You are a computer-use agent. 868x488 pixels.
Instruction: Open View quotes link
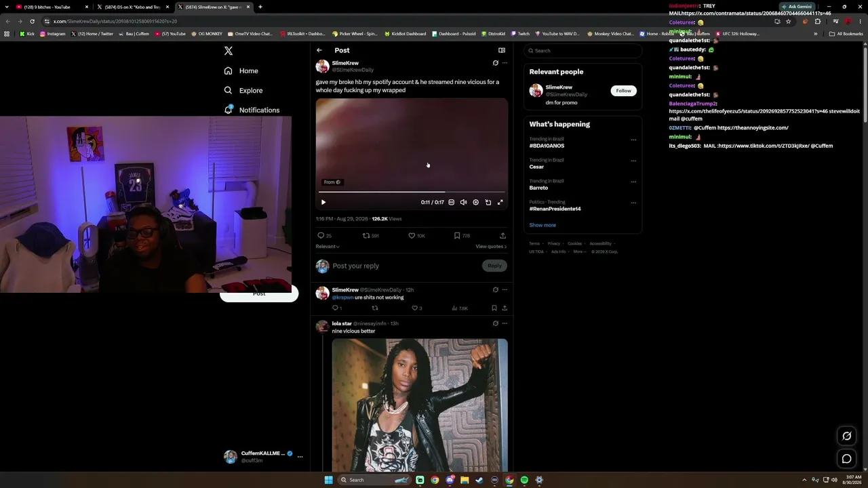(x=491, y=247)
